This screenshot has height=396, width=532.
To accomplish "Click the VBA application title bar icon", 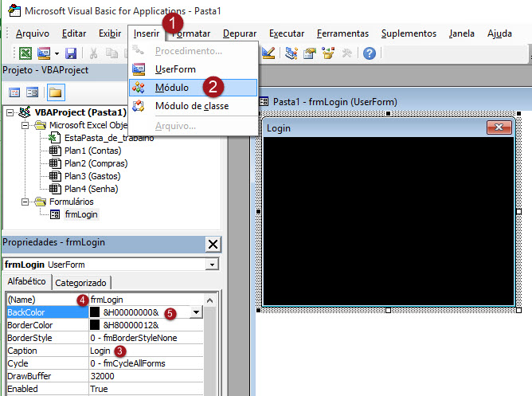I will (14, 10).
